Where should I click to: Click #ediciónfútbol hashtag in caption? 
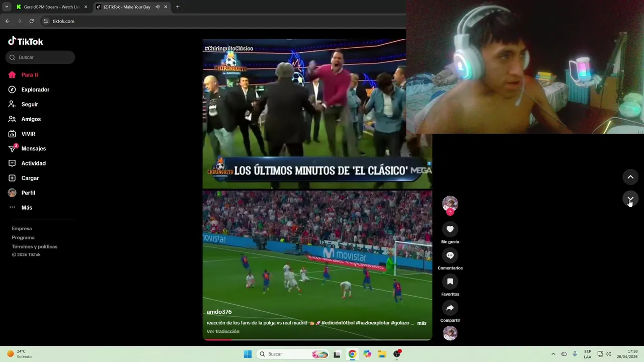(x=338, y=323)
